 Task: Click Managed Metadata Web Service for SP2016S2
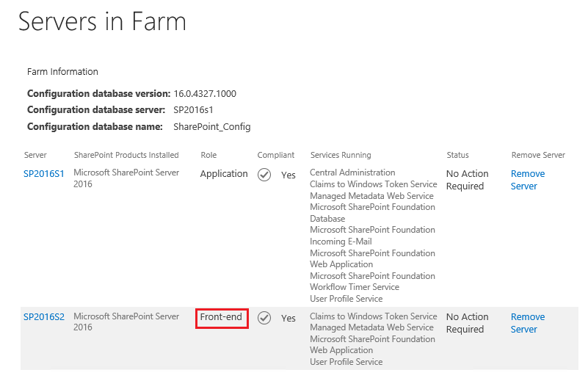(371, 327)
